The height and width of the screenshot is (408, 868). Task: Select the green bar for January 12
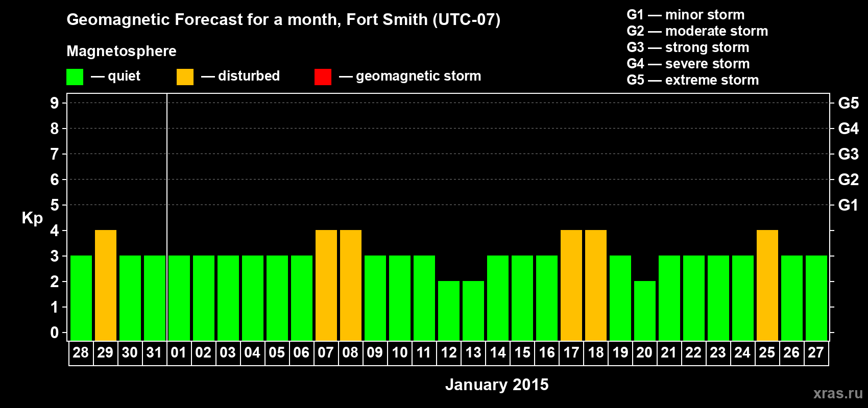tap(449, 311)
